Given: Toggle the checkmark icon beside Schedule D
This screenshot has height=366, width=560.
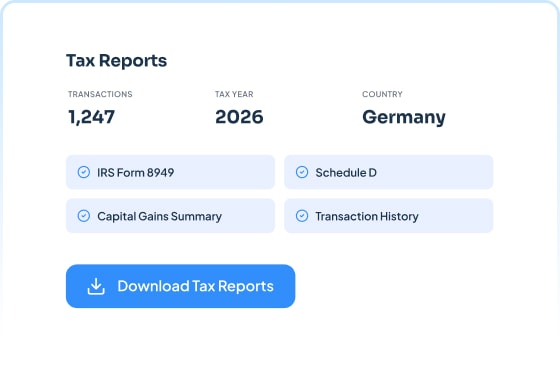Looking at the screenshot, I should 302,172.
